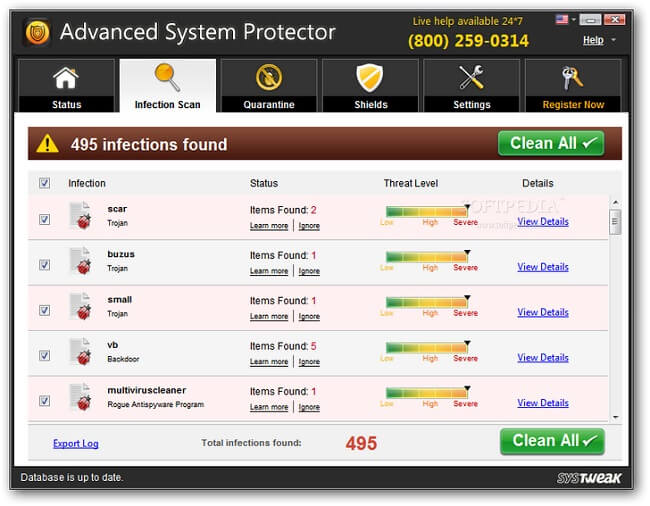The height and width of the screenshot is (506, 650).
Task: Click the US flag language icon
Action: pyautogui.click(x=562, y=19)
